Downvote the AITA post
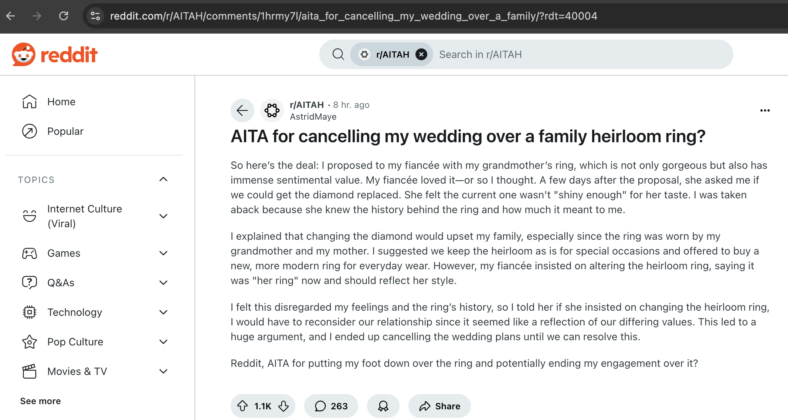 coord(283,406)
